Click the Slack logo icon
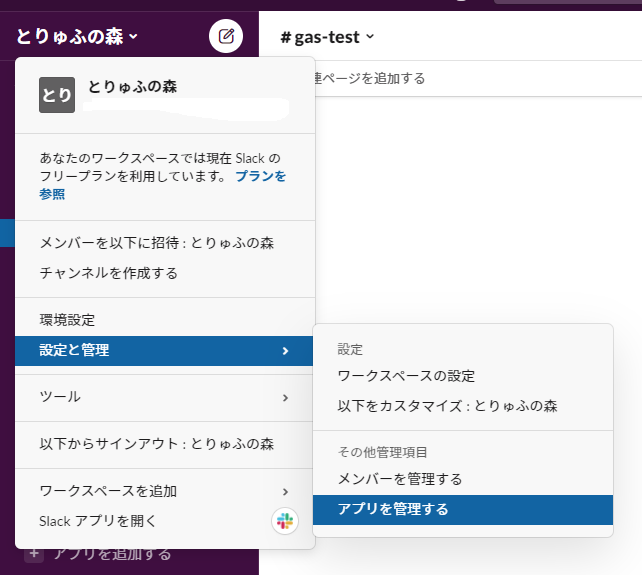The image size is (642, 575). pyautogui.click(x=285, y=521)
